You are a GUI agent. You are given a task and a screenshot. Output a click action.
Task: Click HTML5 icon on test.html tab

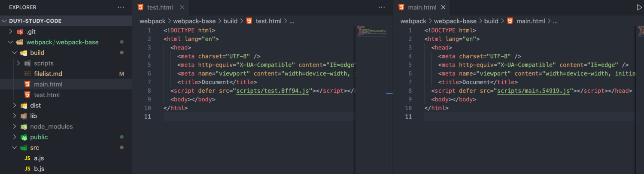point(140,7)
